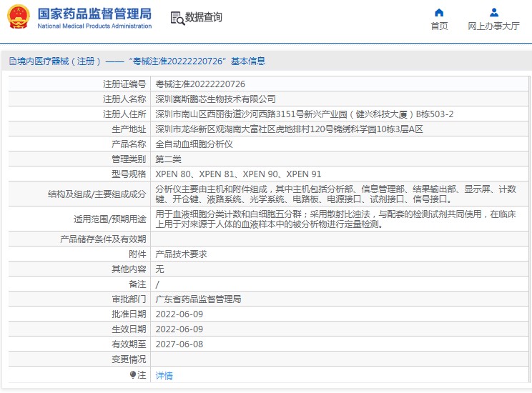Image resolution: width=532 pixels, height=393 pixels.
Task: Click the bullet icon beside 注
Action: pos(132,374)
